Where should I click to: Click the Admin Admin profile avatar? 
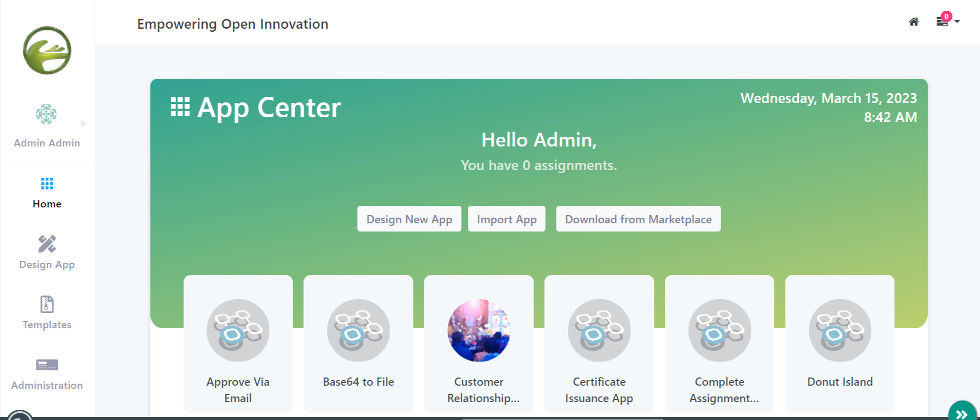pyautogui.click(x=46, y=114)
